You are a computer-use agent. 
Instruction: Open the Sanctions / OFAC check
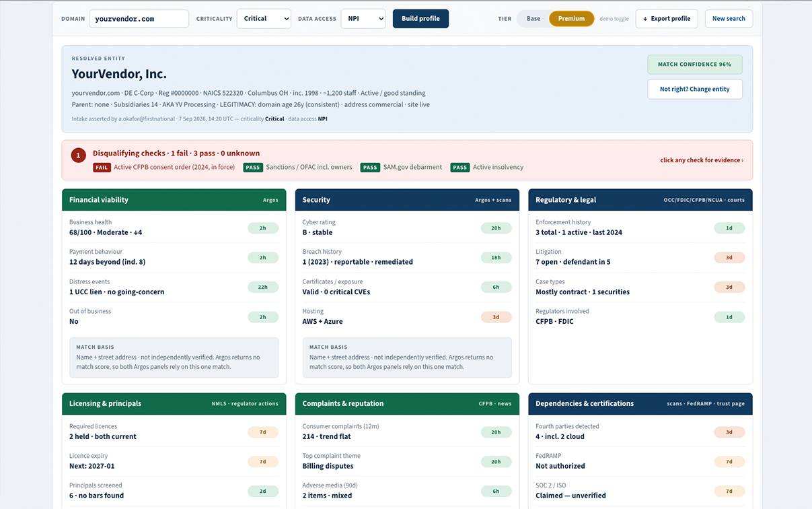click(297, 167)
